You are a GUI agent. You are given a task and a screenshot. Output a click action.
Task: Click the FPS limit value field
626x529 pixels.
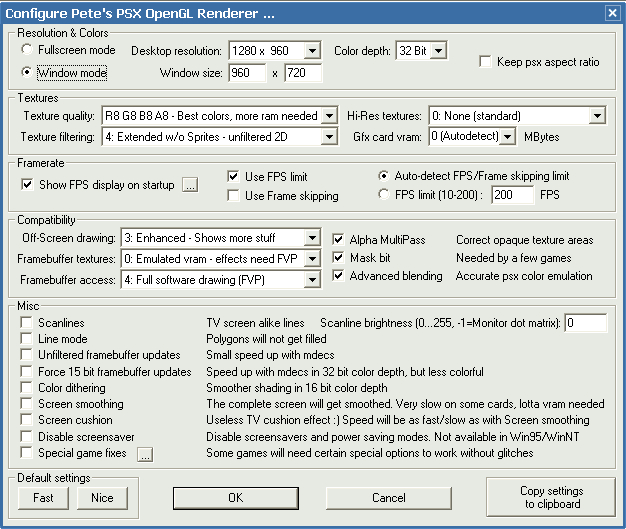click(x=512, y=195)
